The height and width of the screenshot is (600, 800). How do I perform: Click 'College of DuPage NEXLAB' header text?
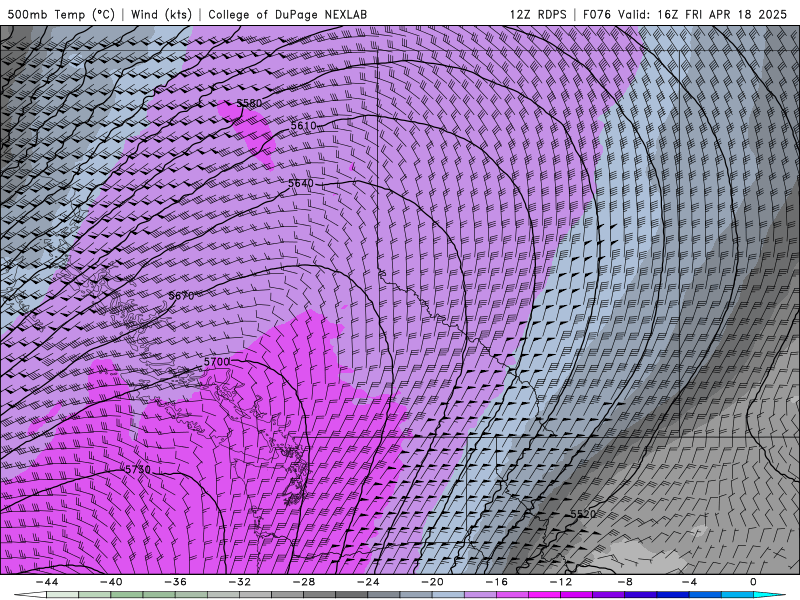tap(287, 14)
